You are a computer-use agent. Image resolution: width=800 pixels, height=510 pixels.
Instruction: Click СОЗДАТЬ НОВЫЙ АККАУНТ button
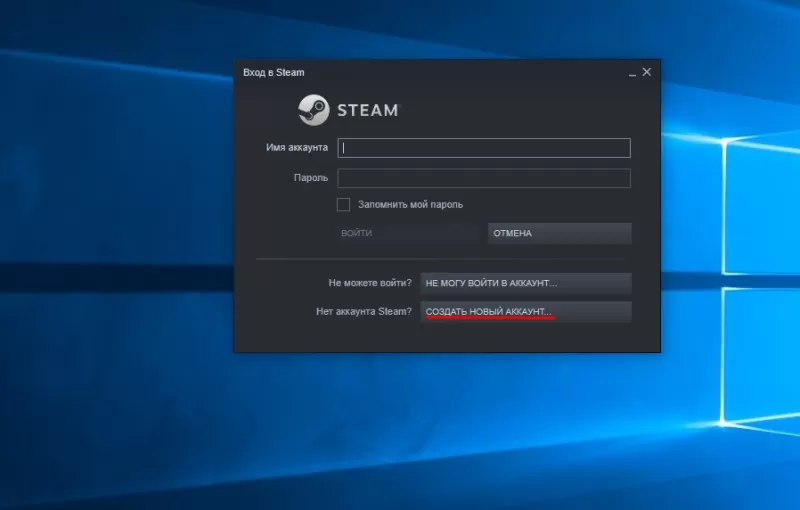pos(526,312)
